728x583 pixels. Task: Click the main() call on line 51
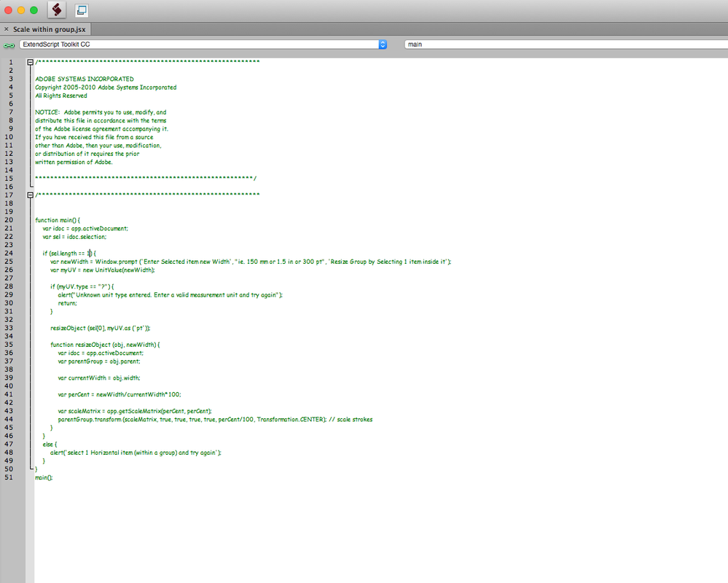pos(44,477)
